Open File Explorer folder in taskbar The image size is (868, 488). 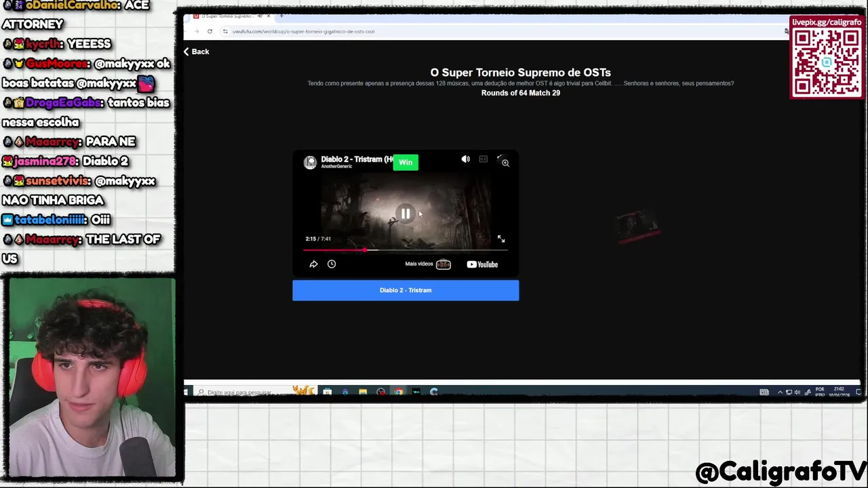(x=363, y=392)
